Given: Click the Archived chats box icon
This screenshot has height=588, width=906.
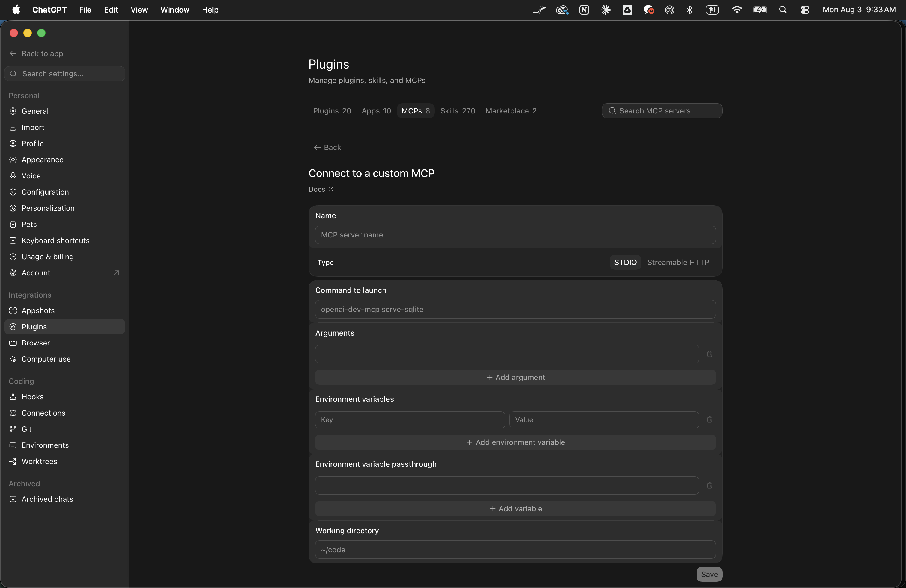Looking at the screenshot, I should click(x=13, y=499).
